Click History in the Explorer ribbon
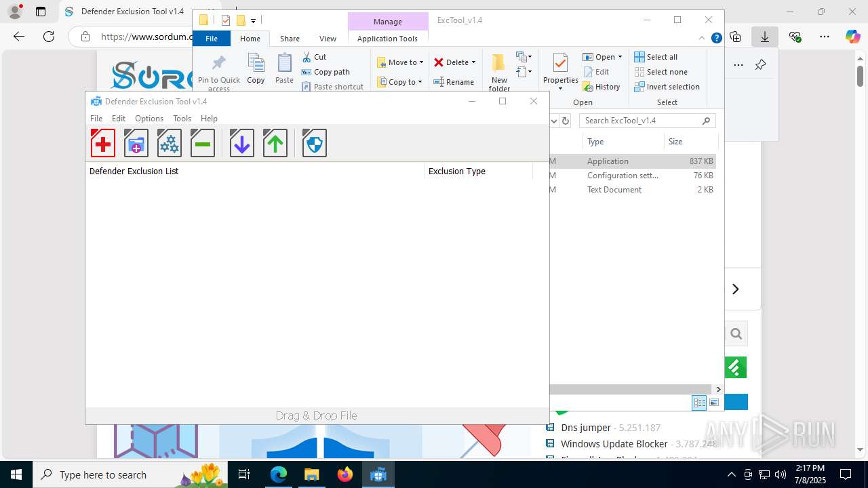Screen dimensions: 868x488 click(x=601, y=87)
